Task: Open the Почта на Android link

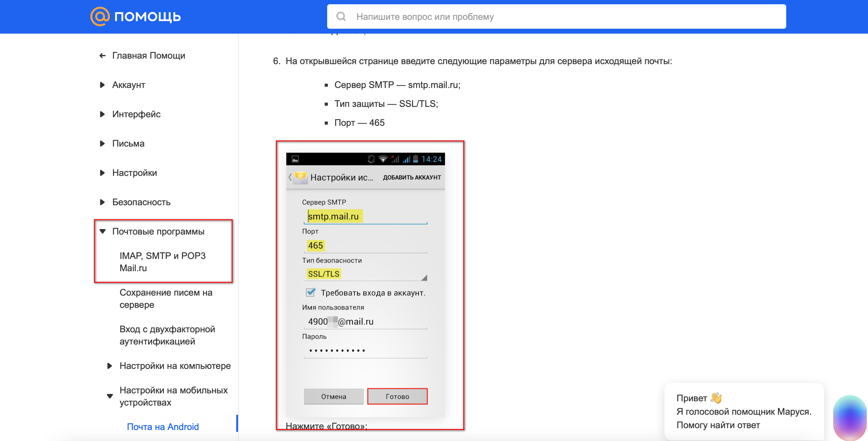Action: (x=163, y=427)
